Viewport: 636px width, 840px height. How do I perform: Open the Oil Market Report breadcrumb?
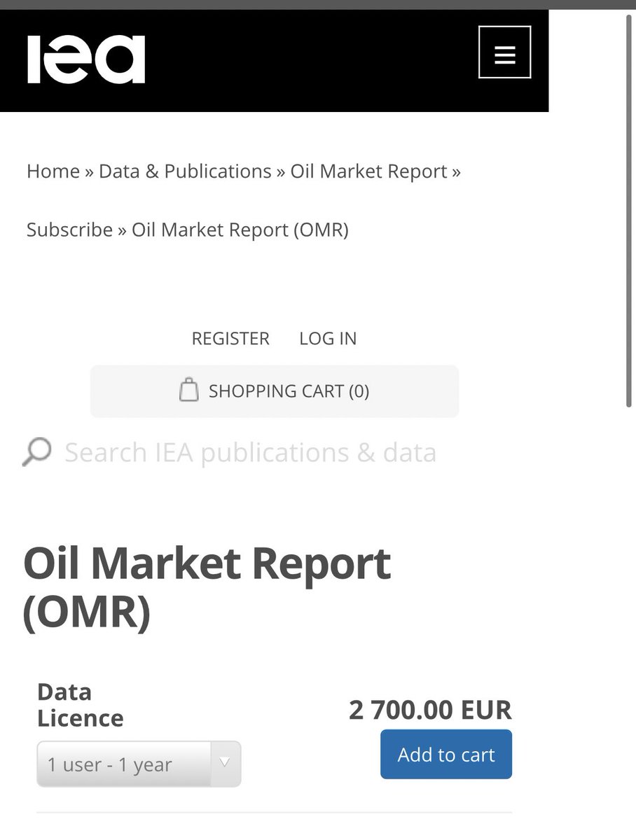[369, 171]
